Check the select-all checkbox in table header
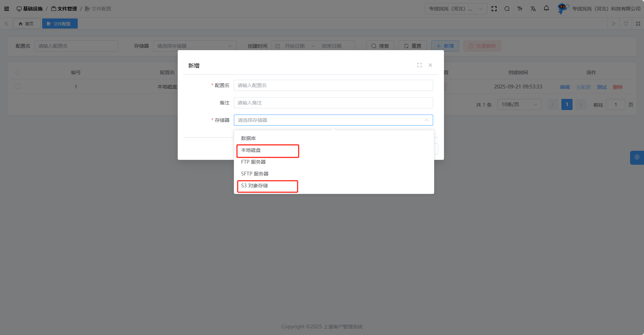Viewport: 644px width, 335px height. [18, 72]
